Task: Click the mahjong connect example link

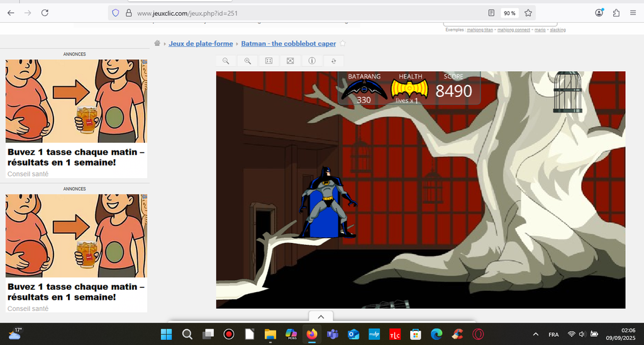Action: (x=513, y=30)
